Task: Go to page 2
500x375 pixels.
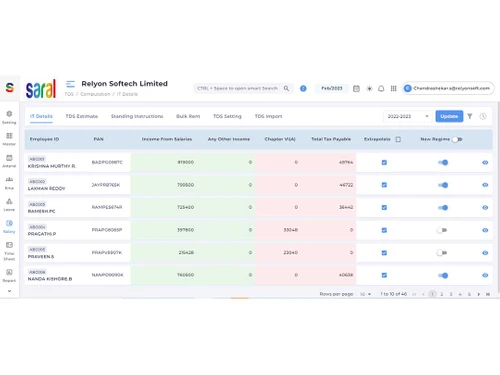Action: [x=442, y=294]
